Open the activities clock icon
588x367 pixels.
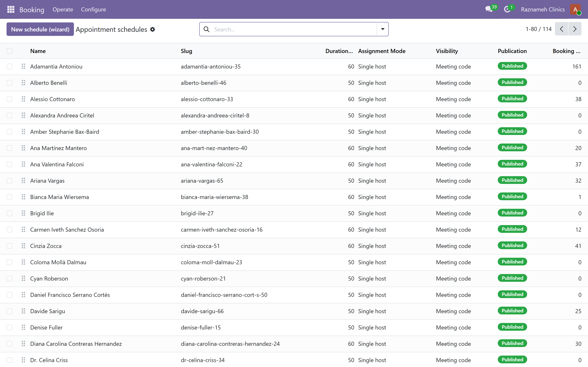tap(507, 9)
